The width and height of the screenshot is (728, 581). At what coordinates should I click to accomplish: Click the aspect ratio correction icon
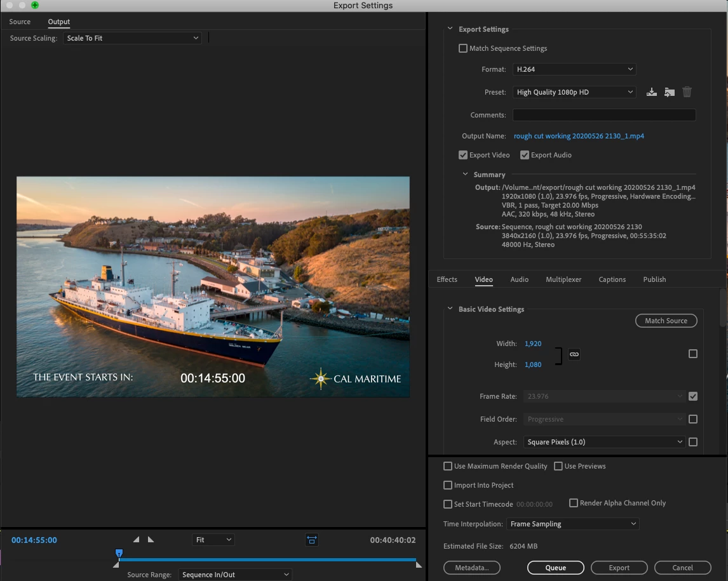tap(312, 540)
